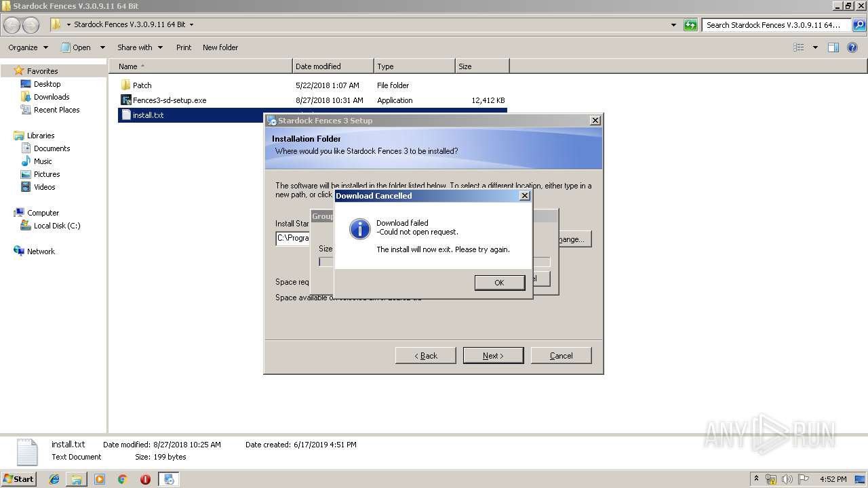Open the Music library
The width and height of the screenshot is (868, 488).
[x=43, y=161]
